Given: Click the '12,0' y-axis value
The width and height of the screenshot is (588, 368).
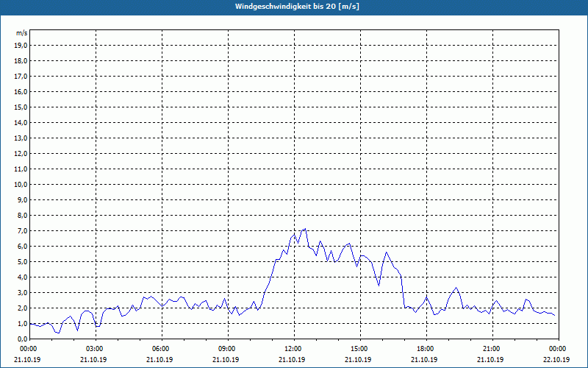Looking at the screenshot, I should pos(21,154).
